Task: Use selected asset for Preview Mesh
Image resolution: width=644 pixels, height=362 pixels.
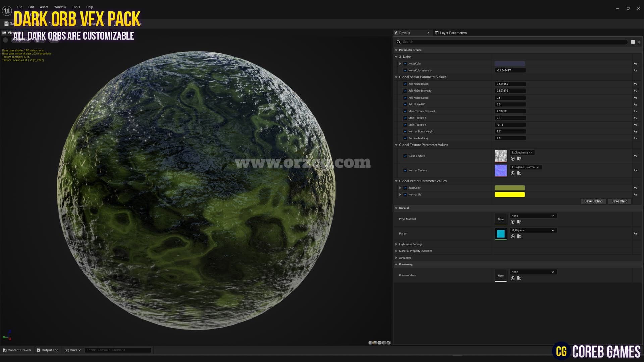Action: tap(513, 278)
